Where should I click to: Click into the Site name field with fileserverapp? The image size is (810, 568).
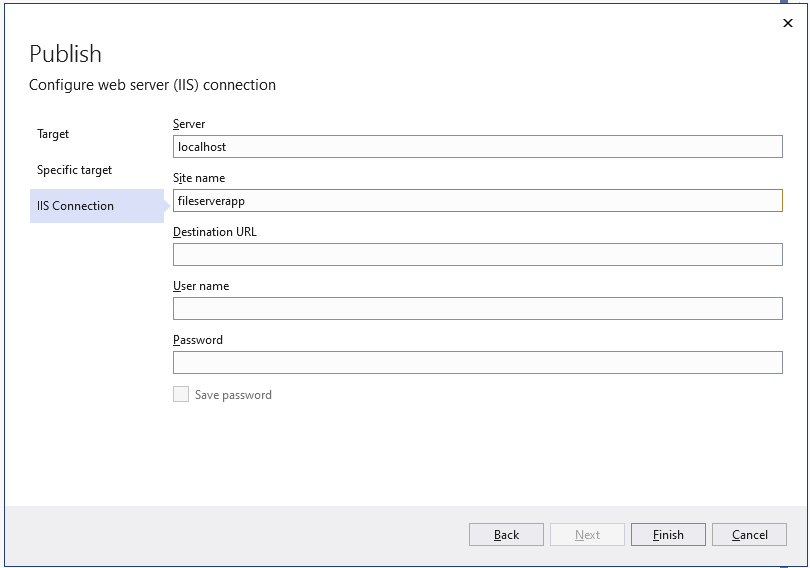coord(477,200)
